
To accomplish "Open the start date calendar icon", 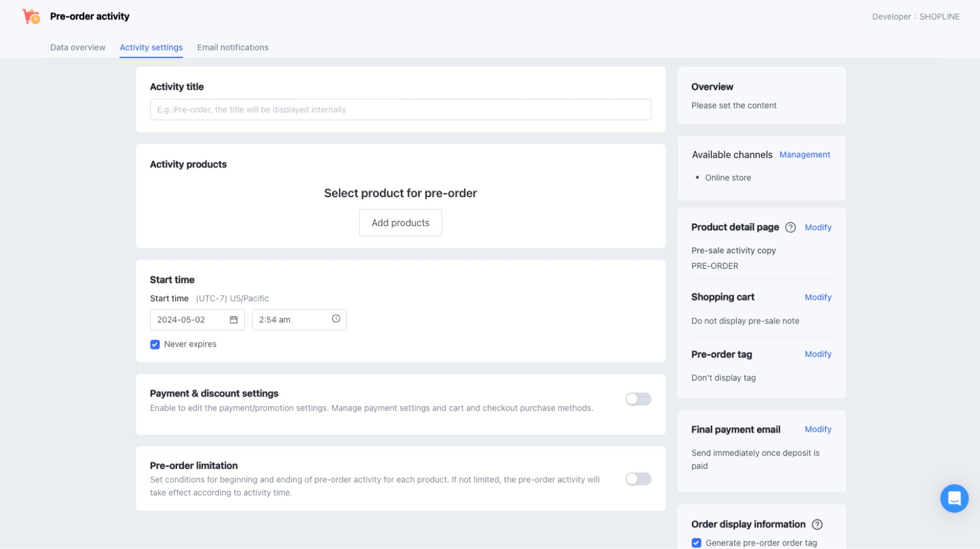I will point(233,320).
